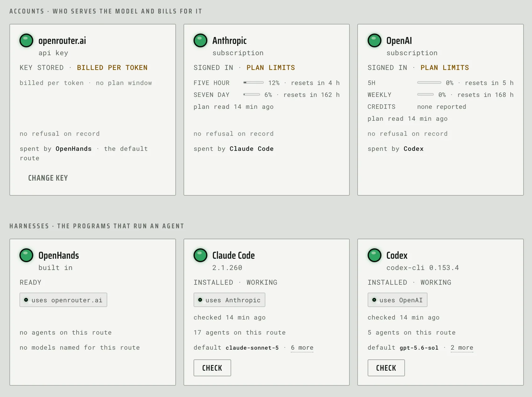Click '5 agents on this route'
The image size is (532, 397).
tap(412, 332)
